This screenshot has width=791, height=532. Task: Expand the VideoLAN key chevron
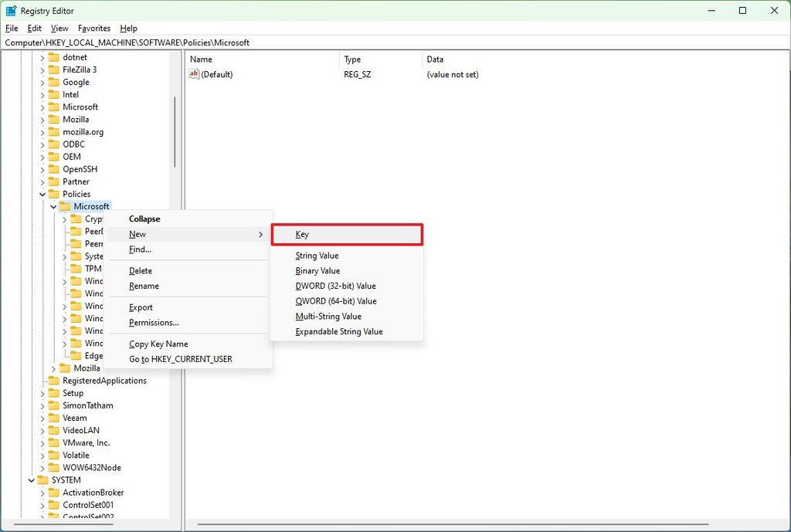(x=42, y=431)
